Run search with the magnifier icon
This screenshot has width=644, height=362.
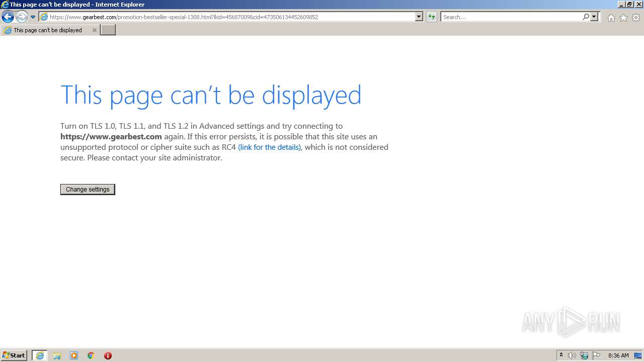[586, 17]
